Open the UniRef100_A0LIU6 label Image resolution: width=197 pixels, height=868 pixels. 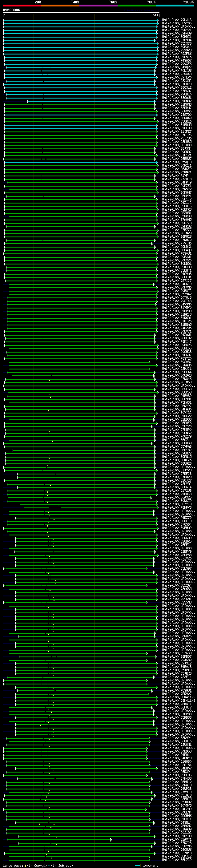pyautogui.click(x=177, y=71)
